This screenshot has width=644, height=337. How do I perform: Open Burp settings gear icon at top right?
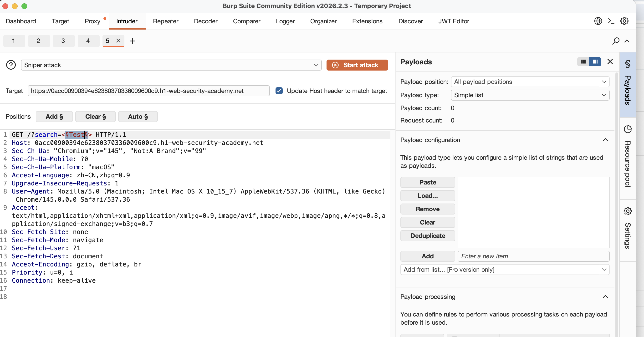coord(624,21)
